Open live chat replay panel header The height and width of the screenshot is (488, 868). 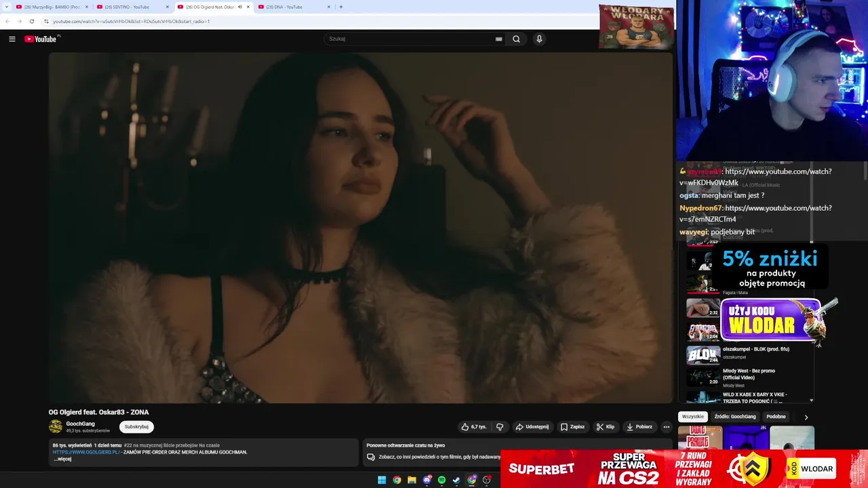click(406, 445)
